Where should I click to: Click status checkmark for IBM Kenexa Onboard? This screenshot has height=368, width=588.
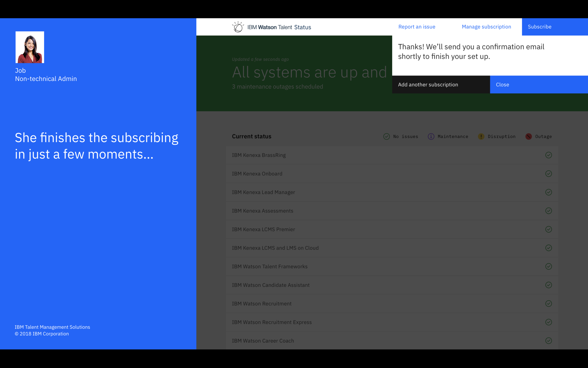(x=549, y=174)
